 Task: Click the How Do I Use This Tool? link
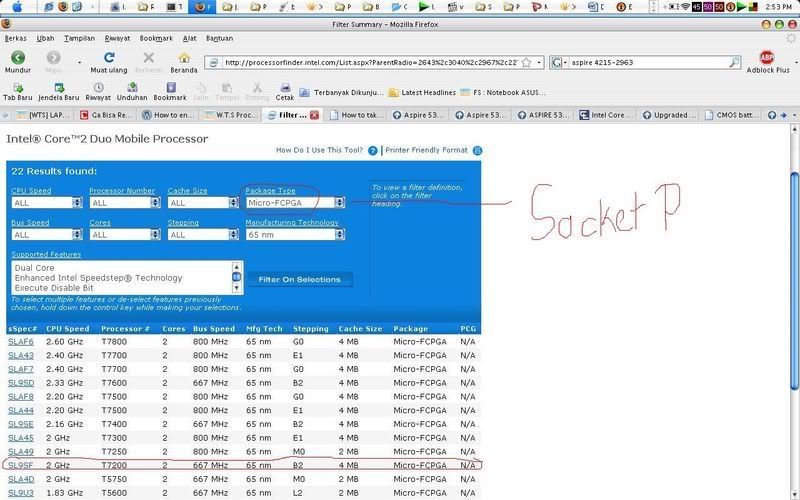click(x=319, y=150)
